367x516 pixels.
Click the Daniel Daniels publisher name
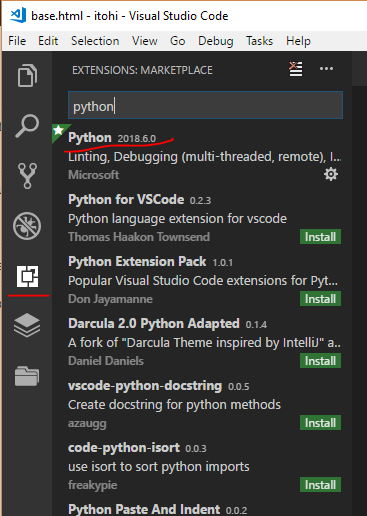106,361
